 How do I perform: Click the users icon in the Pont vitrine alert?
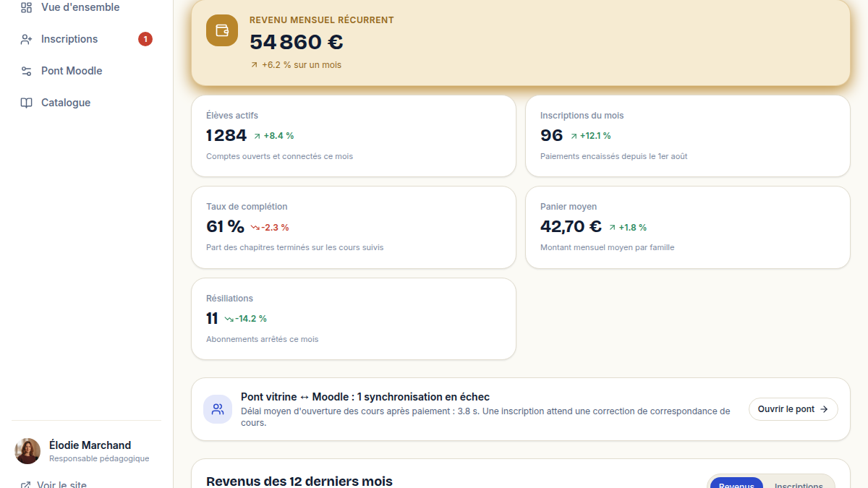218,409
